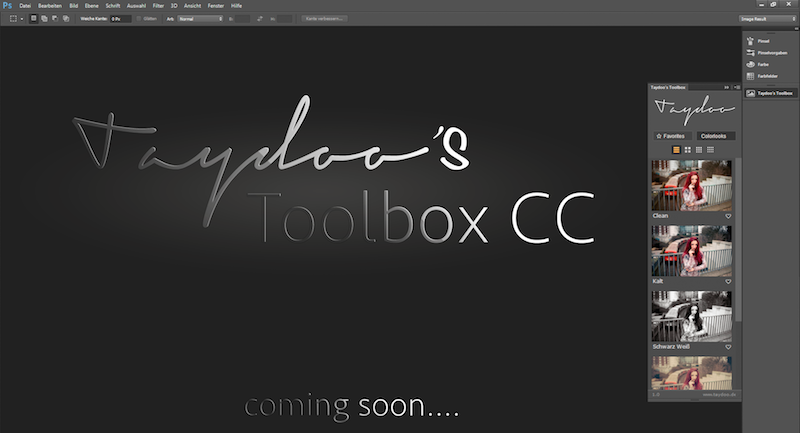800x433 pixels.
Task: Click the Kante verbessern button
Action: point(324,18)
